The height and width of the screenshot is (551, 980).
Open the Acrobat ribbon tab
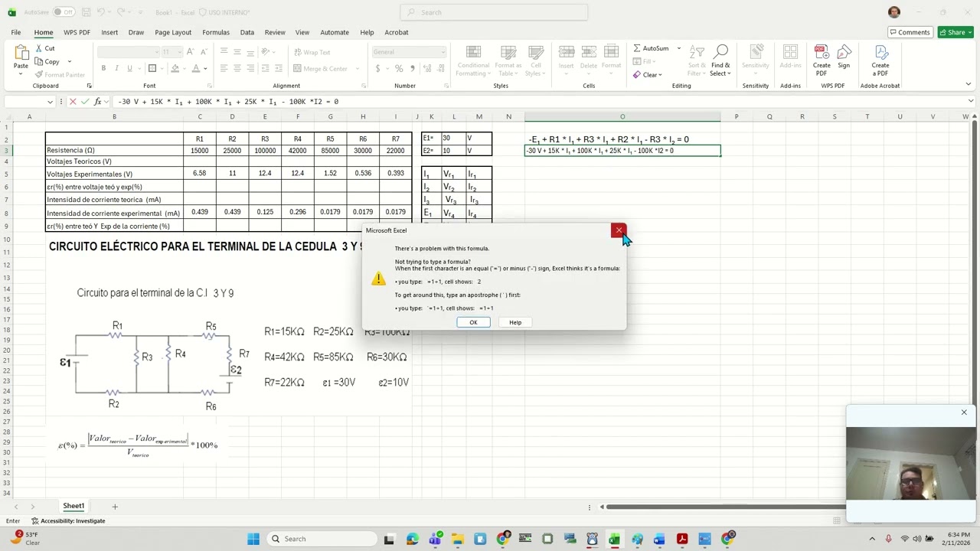397,32
